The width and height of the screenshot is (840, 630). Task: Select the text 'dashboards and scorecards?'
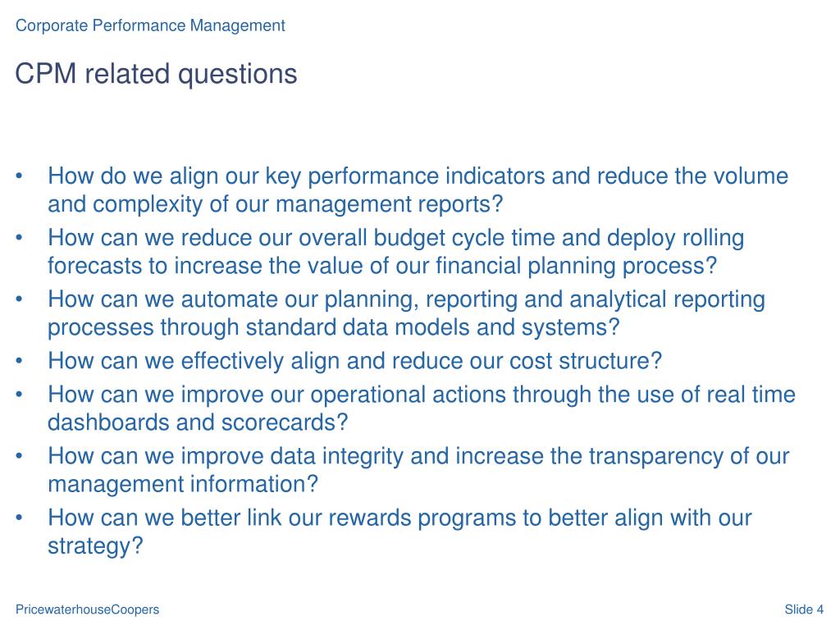[198, 422]
